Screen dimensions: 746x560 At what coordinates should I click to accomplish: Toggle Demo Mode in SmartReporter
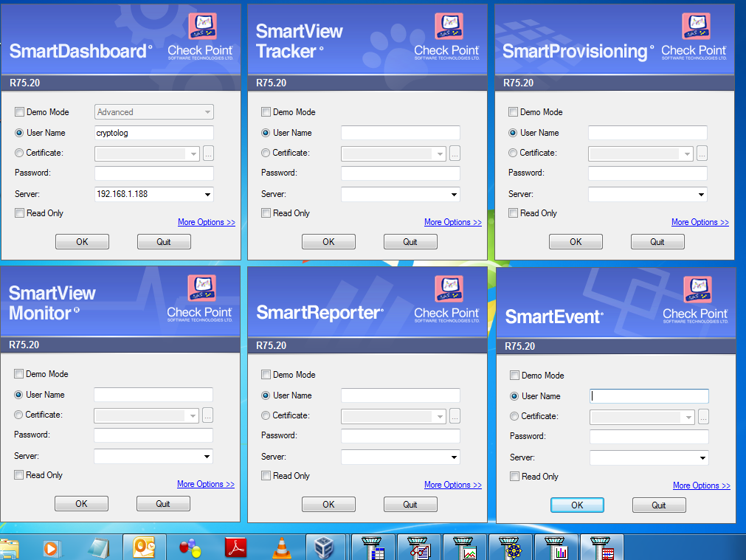tap(266, 375)
